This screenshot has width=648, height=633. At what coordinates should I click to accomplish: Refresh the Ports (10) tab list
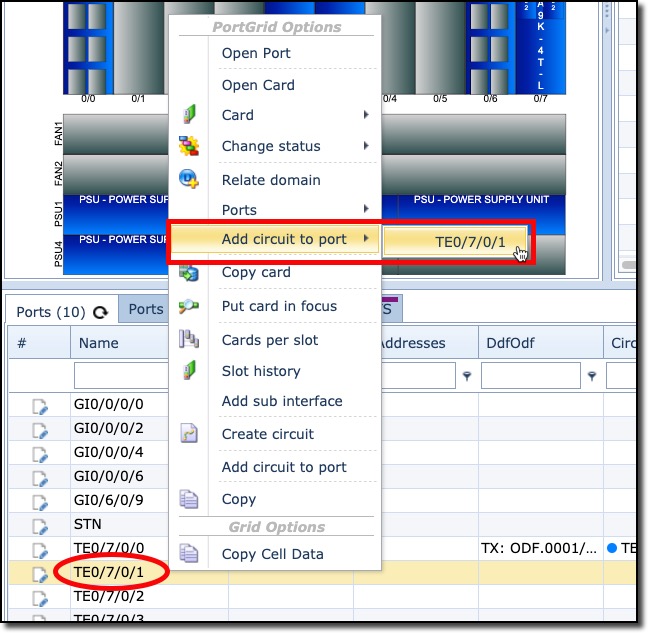click(x=100, y=311)
